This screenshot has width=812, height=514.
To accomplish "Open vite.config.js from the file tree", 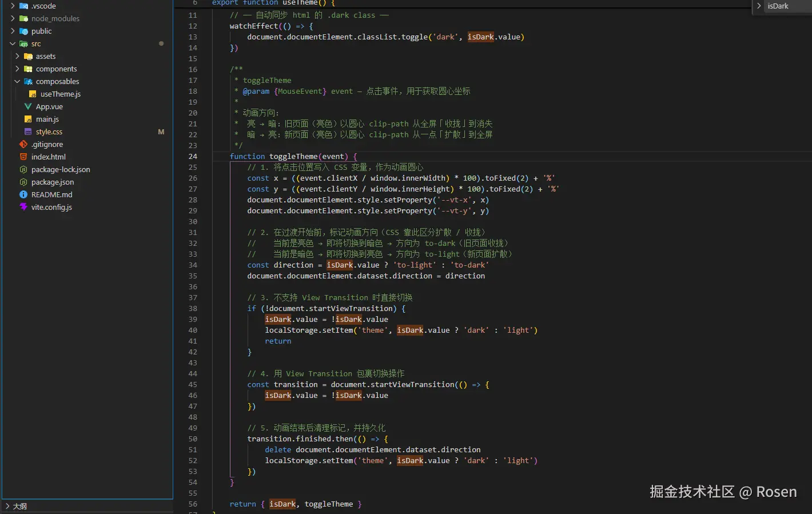I will pos(51,207).
